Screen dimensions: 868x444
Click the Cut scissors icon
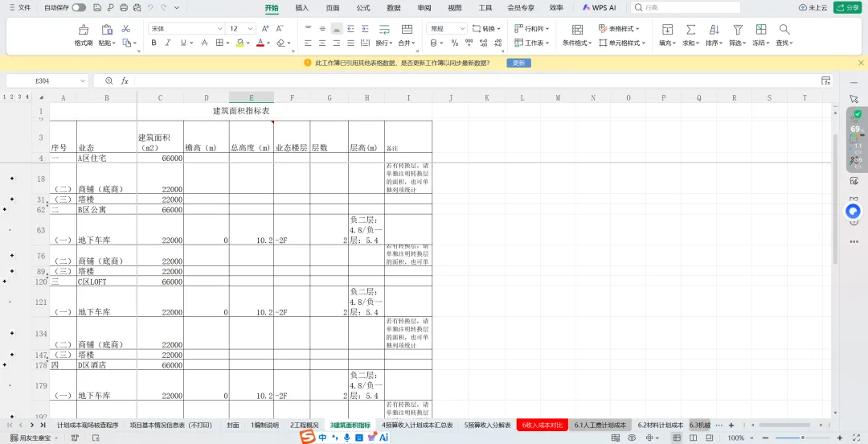point(125,29)
